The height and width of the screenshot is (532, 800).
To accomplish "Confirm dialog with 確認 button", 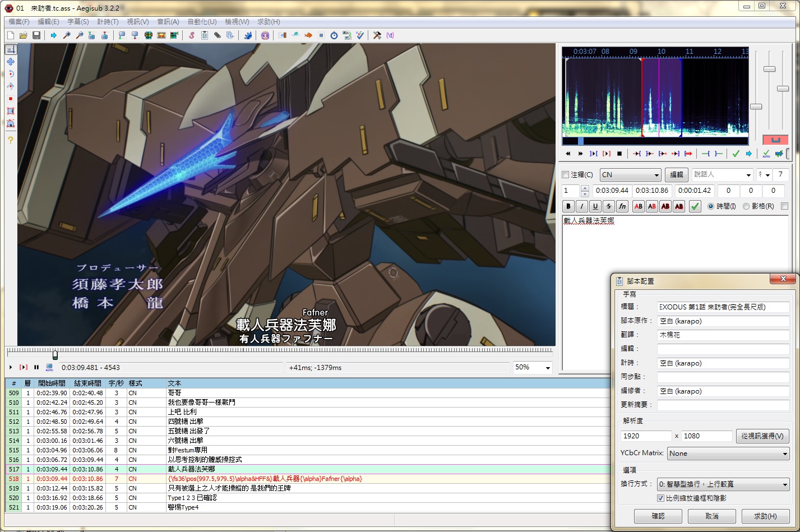I will click(x=658, y=516).
